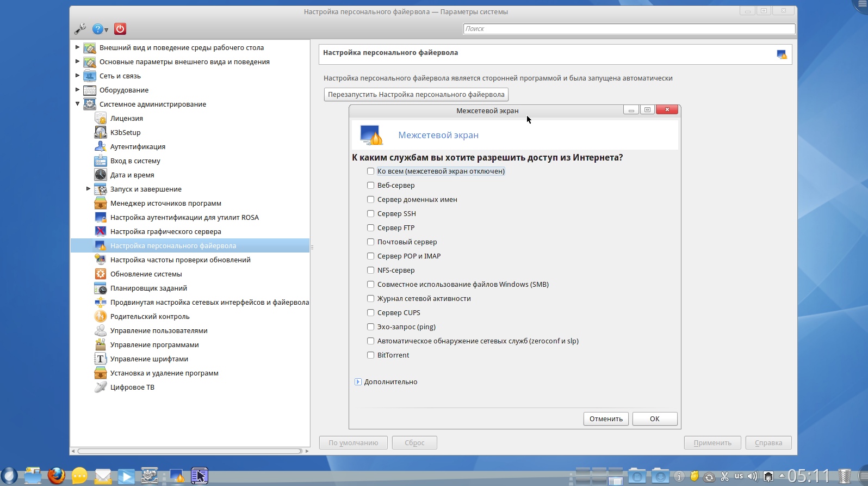This screenshot has height=486, width=868.
Task: Click the volume speaker tray icon
Action: click(x=753, y=476)
